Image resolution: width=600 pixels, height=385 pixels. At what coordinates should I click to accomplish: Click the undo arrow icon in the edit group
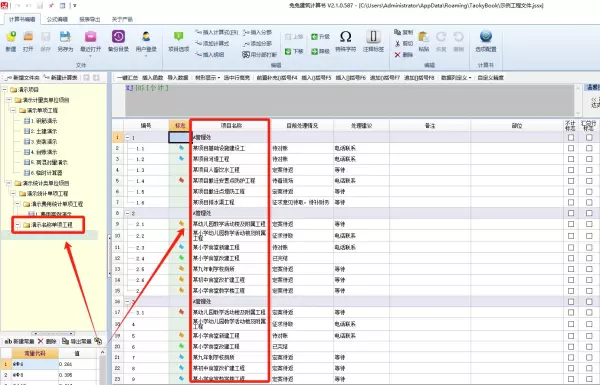click(x=458, y=37)
